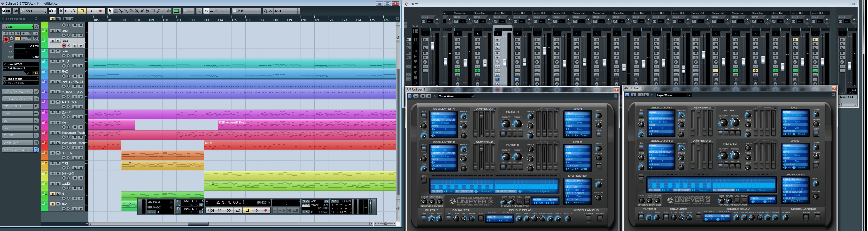Select the Erase tool
This screenshot has width=868, height=231.
(x=132, y=11)
